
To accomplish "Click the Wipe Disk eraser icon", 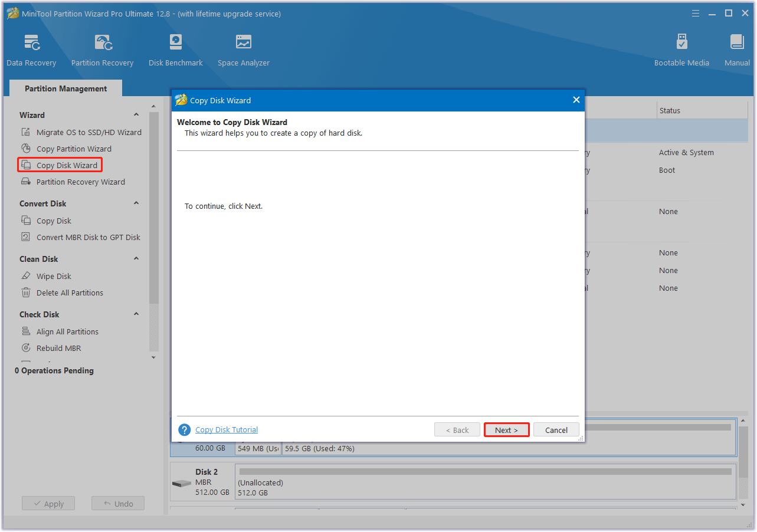I will pyautogui.click(x=26, y=276).
